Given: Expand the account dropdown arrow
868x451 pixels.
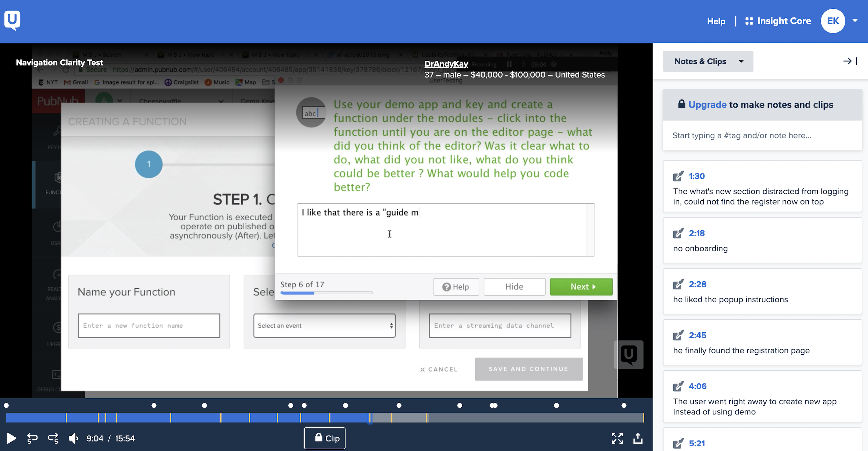Looking at the screenshot, I should (x=855, y=21).
